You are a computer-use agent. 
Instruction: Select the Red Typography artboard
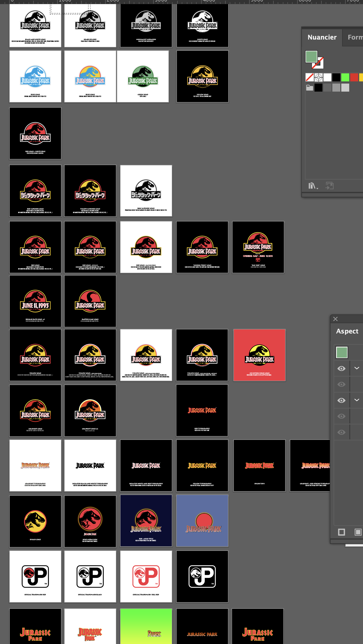click(202, 410)
